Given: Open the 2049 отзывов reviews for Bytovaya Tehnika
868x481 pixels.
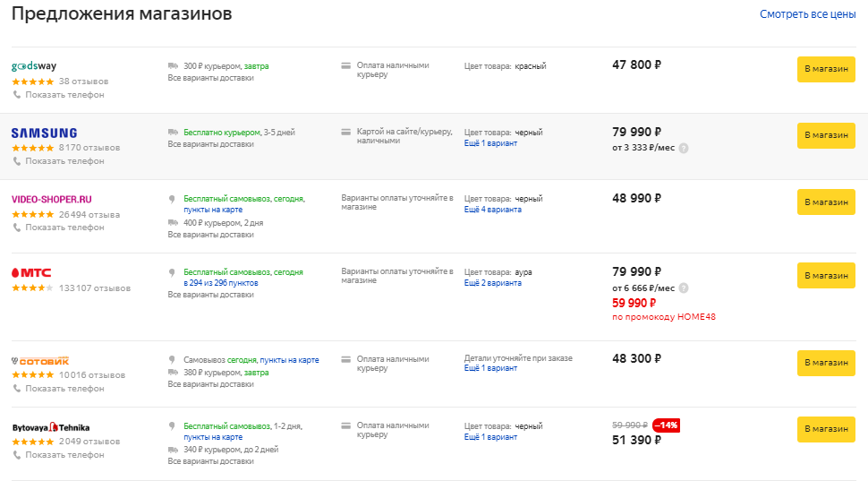Looking at the screenshot, I should click(89, 442).
